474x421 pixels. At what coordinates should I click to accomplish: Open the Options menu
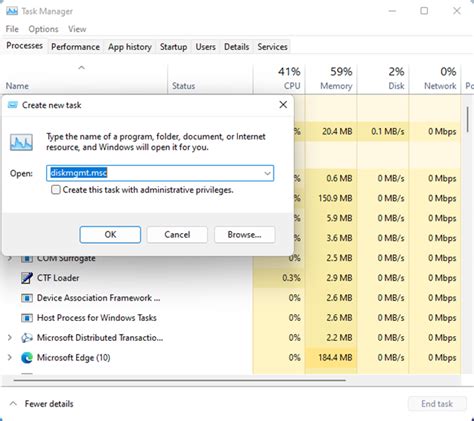[43, 29]
